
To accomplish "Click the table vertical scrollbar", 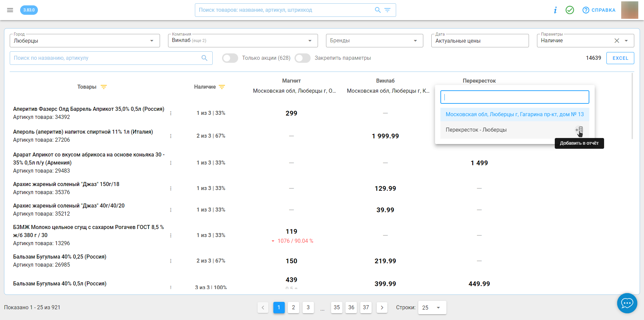I will 632,106.
